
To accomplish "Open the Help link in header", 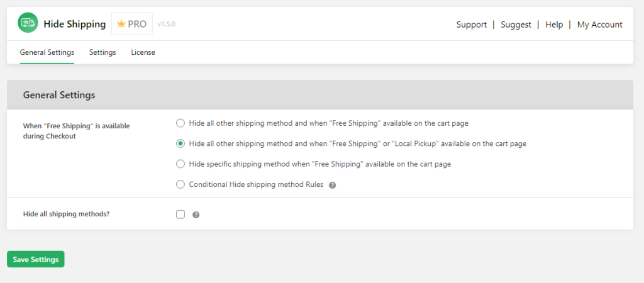I will click(554, 25).
